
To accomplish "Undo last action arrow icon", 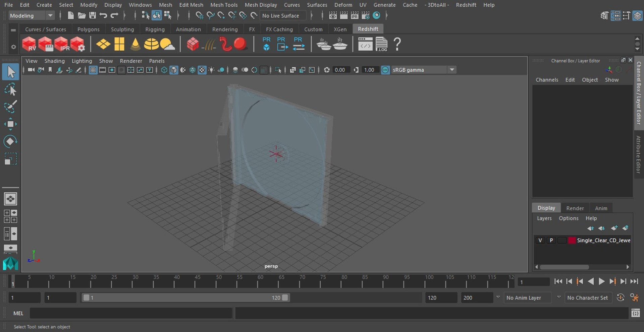I will [x=103, y=15].
